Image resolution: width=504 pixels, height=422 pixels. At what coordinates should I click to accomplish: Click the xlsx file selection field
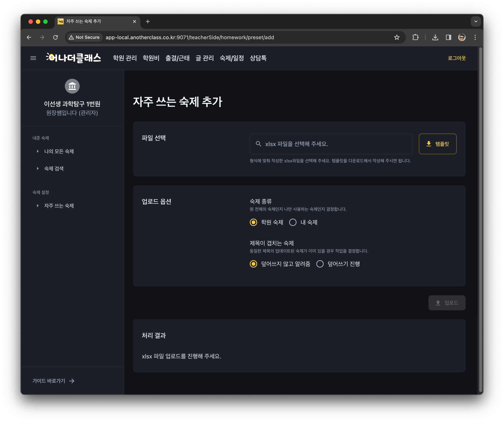point(331,144)
